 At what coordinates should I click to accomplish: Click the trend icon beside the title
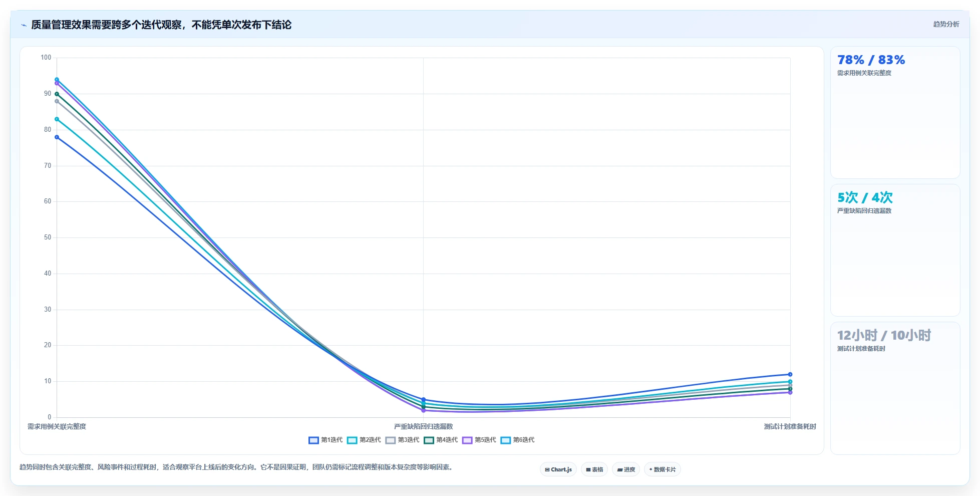24,25
